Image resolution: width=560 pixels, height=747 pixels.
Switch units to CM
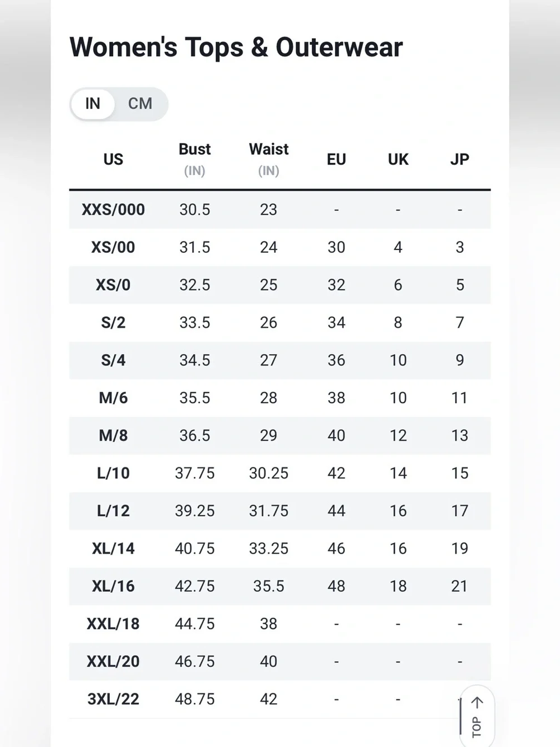pyautogui.click(x=140, y=104)
